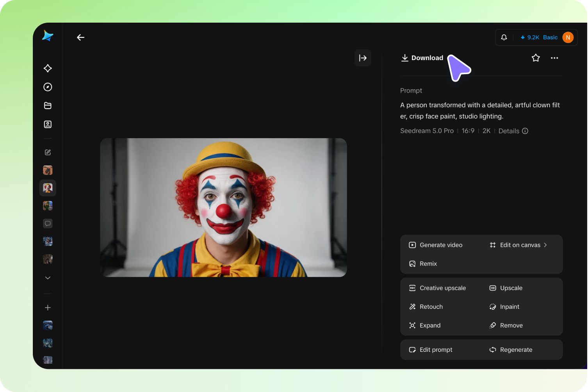The image size is (588, 392).
Task: Open the folder assets icon
Action: point(48,106)
